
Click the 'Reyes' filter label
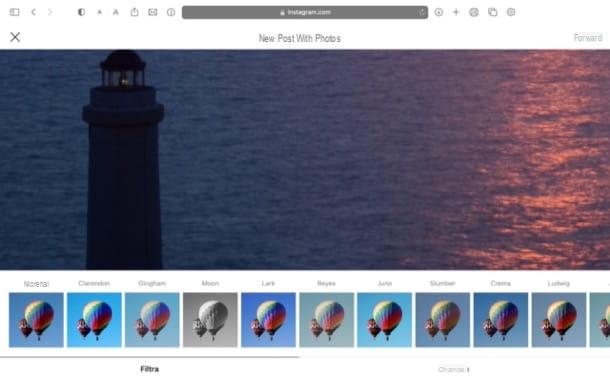(326, 283)
